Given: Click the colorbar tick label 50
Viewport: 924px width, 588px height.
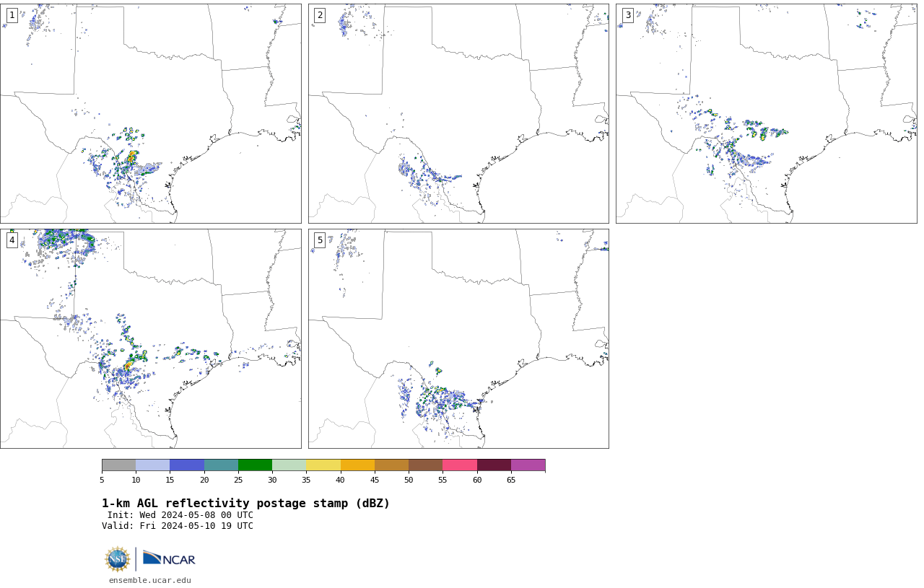Looking at the screenshot, I should 409,481.
